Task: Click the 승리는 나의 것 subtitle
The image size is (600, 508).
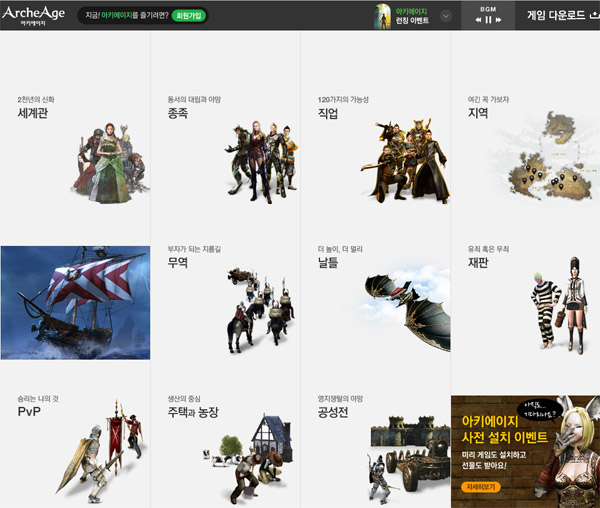Action: [38, 399]
